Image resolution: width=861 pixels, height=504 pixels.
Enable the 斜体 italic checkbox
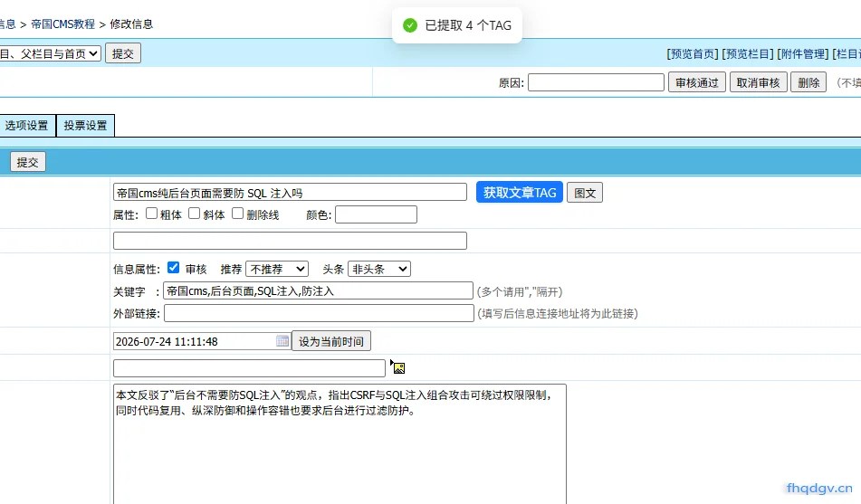(x=195, y=214)
